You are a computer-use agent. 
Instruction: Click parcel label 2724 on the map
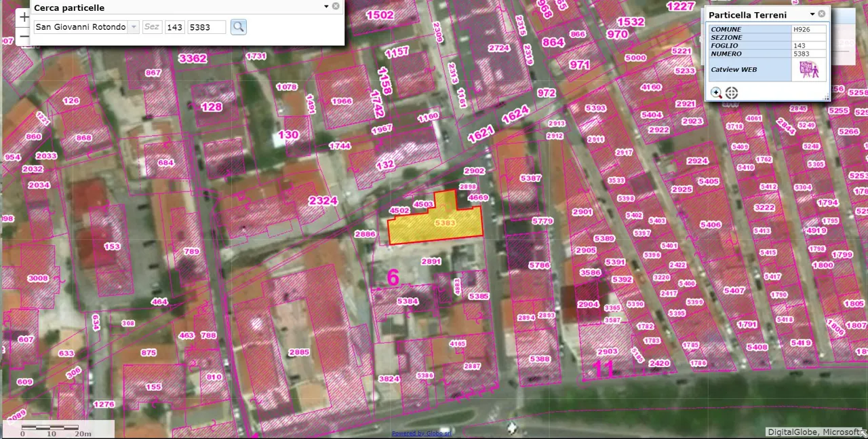498,47
